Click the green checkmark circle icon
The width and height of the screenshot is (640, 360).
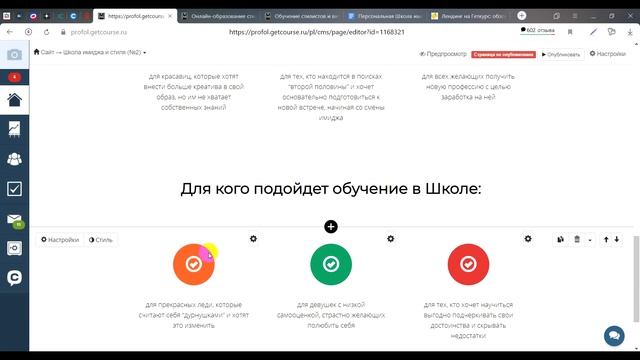pyautogui.click(x=331, y=264)
